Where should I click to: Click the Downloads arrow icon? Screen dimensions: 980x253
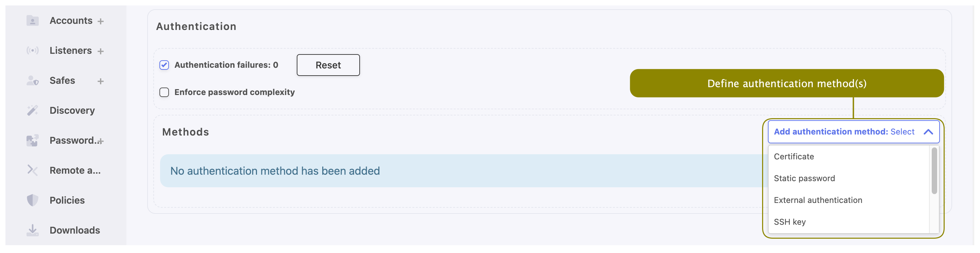pyautogui.click(x=33, y=230)
